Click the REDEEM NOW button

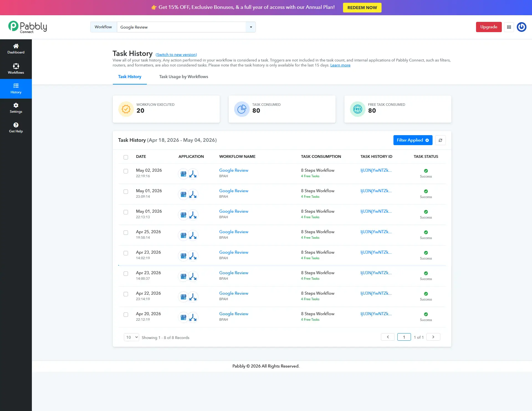tap(362, 8)
